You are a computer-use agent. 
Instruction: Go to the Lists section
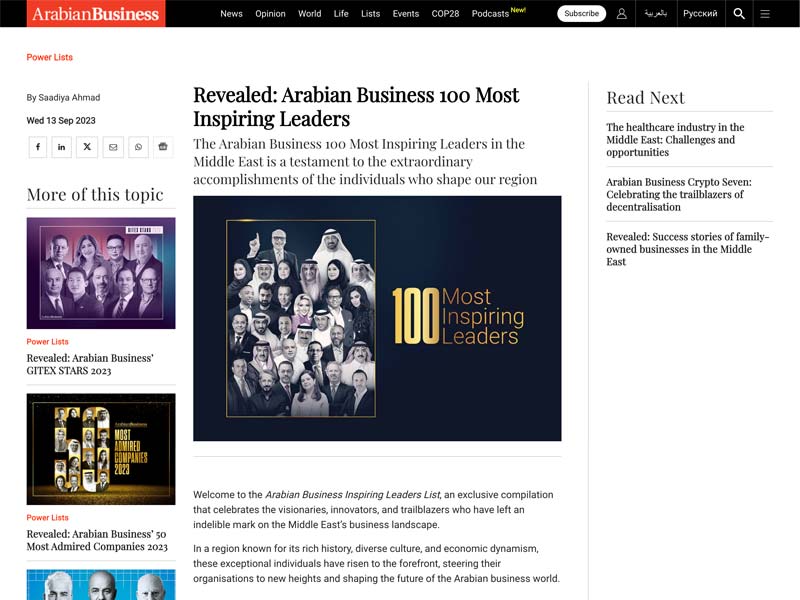click(x=370, y=14)
